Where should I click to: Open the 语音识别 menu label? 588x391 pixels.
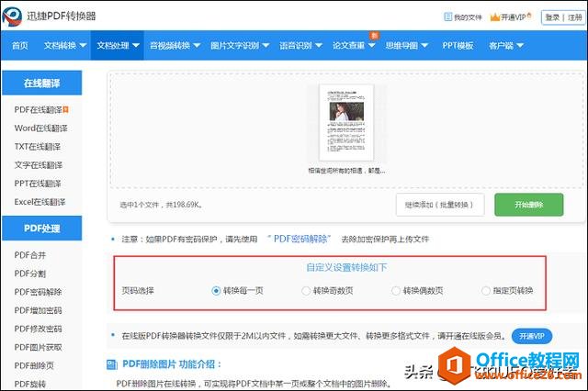tap(296, 45)
